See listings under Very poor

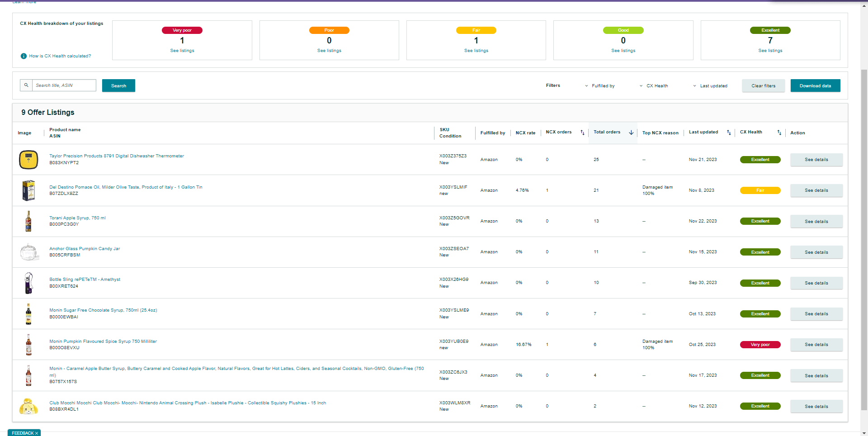182,51
